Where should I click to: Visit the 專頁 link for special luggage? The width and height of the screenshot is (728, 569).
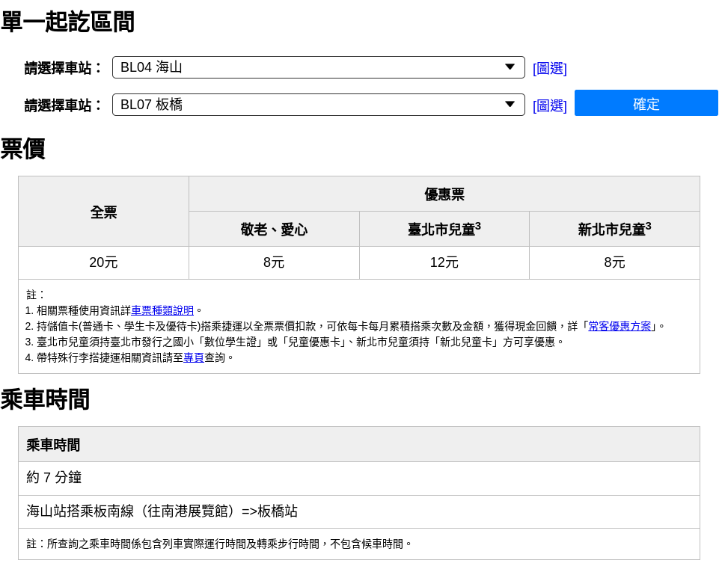(194, 357)
